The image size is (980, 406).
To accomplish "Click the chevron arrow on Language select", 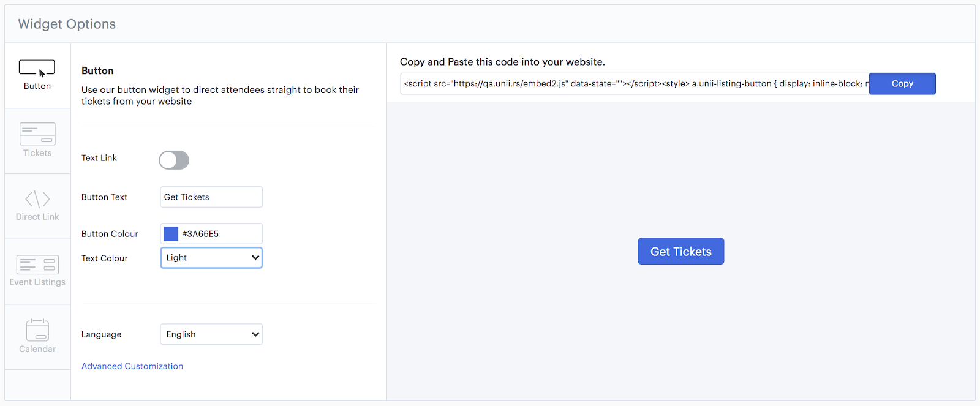I will point(255,334).
